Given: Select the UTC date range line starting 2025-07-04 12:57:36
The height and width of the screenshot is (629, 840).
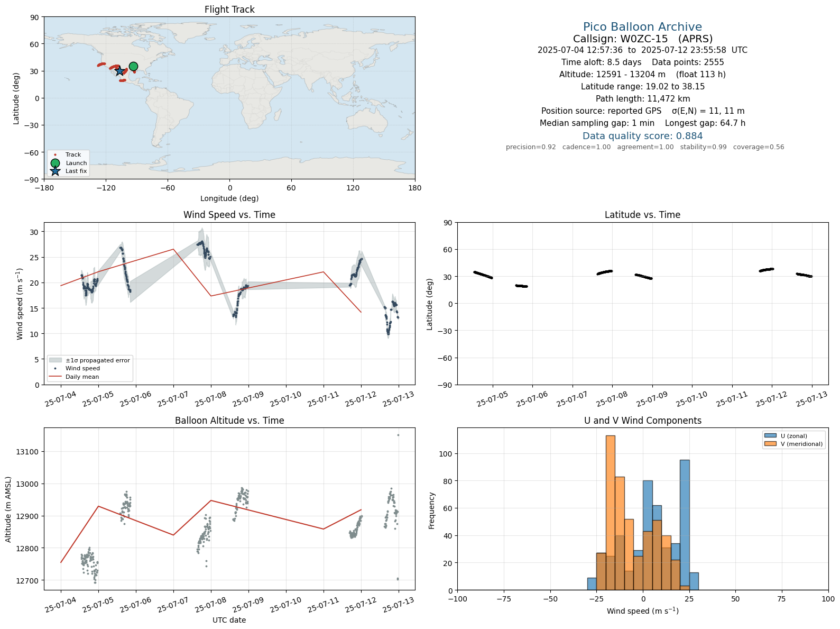Looking at the screenshot, I should (642, 50).
